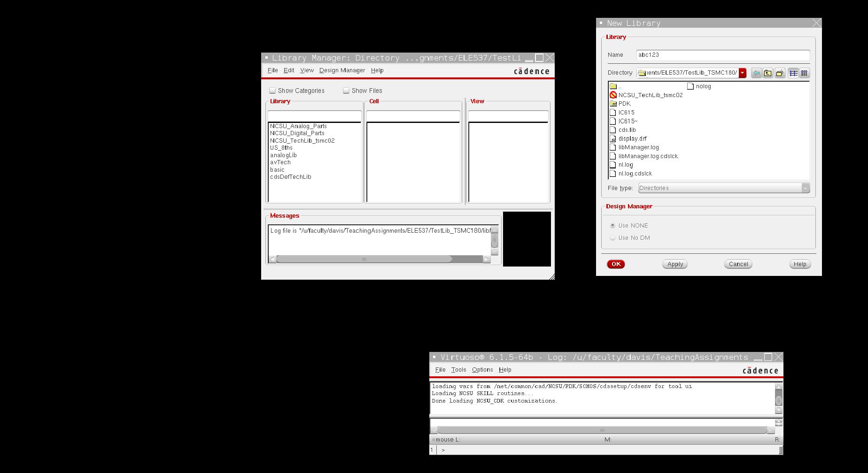Open the Directory path dropdown arrow
This screenshot has height=473, width=868.
point(743,73)
